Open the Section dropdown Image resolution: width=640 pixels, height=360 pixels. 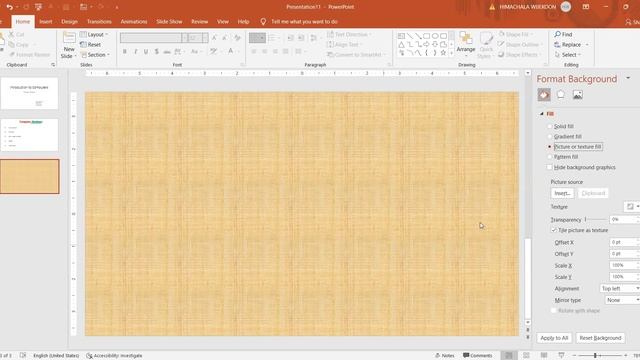[96, 55]
